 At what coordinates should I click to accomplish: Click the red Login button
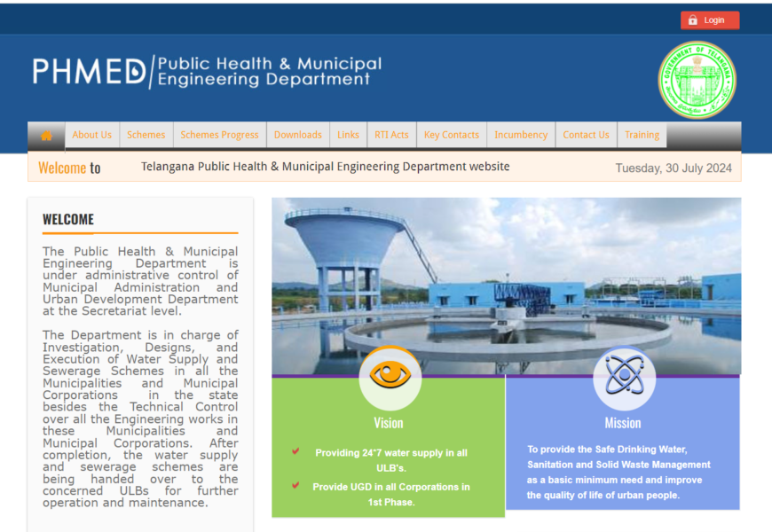710,20
